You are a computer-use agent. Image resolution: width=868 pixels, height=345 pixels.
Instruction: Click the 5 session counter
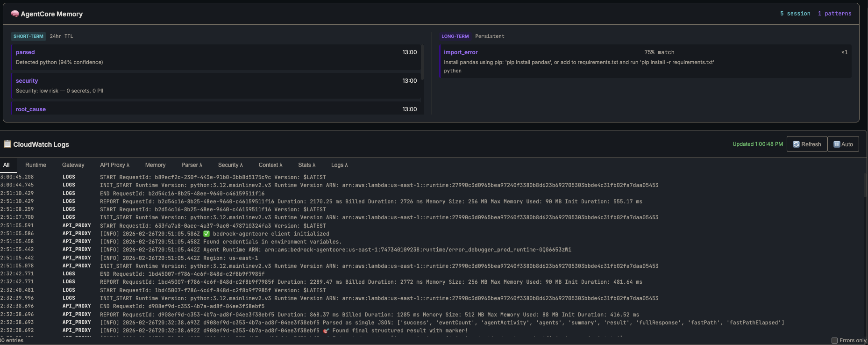pos(795,14)
